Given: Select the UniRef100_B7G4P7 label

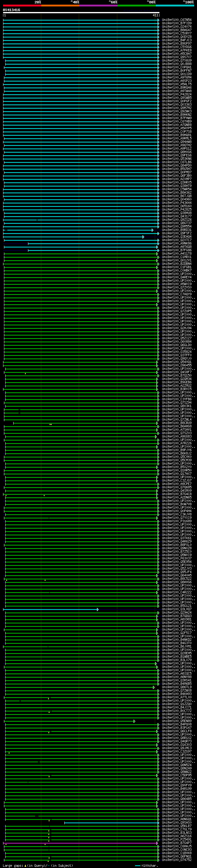Looking at the screenshot, I should 177,843.
